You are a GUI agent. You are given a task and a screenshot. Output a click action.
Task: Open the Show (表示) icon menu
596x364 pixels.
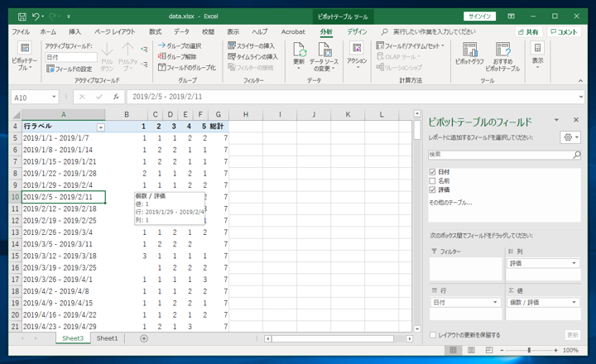[537, 48]
